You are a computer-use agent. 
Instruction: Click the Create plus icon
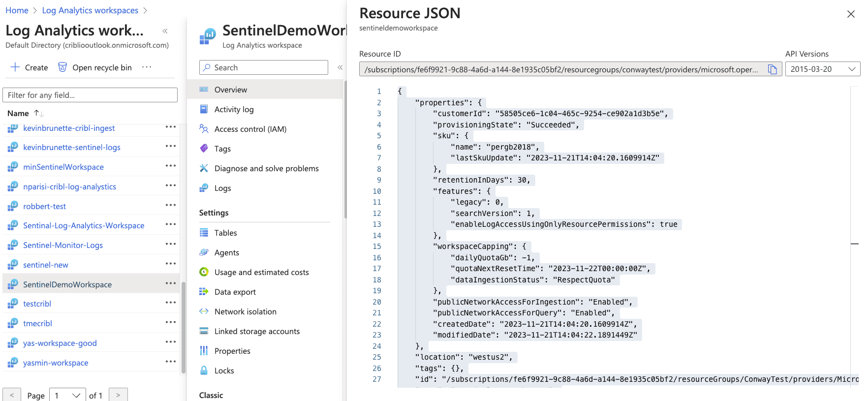coord(15,67)
